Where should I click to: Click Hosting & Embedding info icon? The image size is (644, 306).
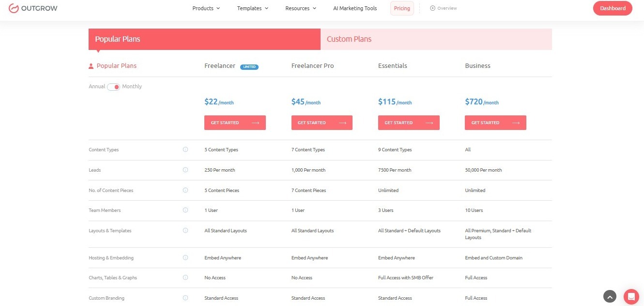click(185, 258)
